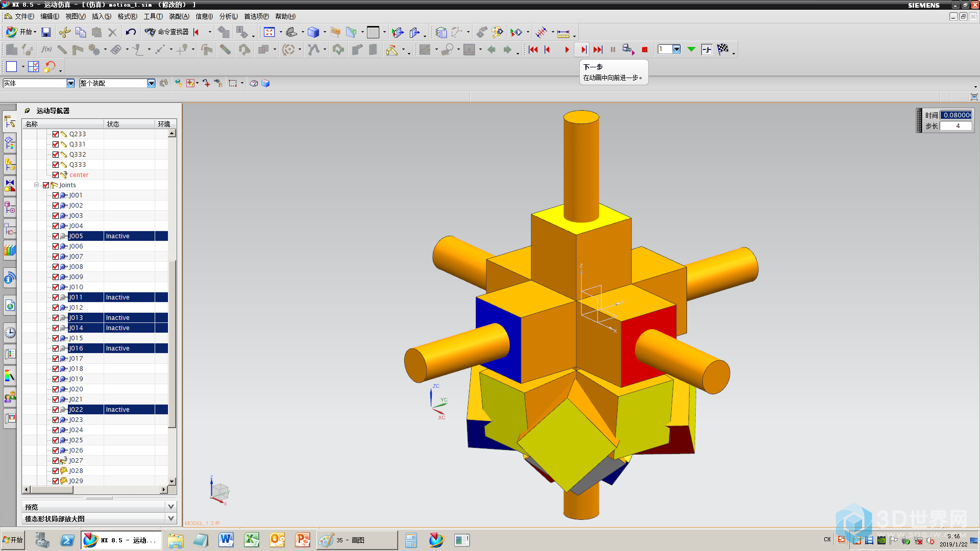Toggle checkbox for joint J022
The width and height of the screenshot is (980, 551).
[x=56, y=410]
